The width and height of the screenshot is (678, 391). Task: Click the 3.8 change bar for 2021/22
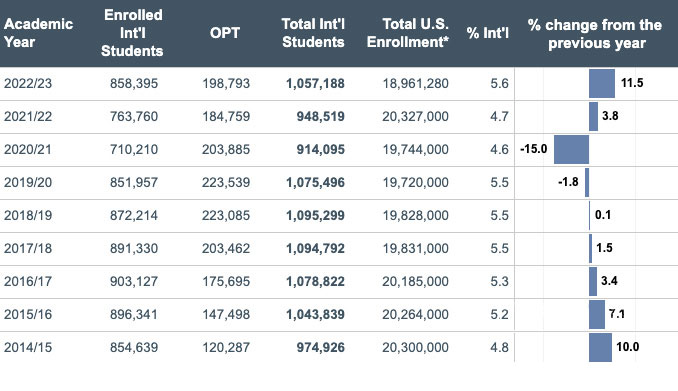(x=593, y=116)
